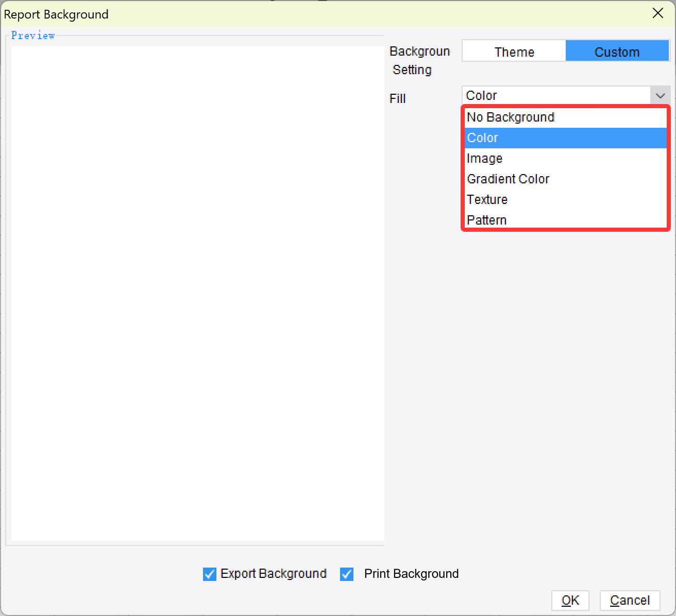Screen dimensions: 676x616
Task: Switch to the Theme tab
Action: pyautogui.click(x=514, y=51)
